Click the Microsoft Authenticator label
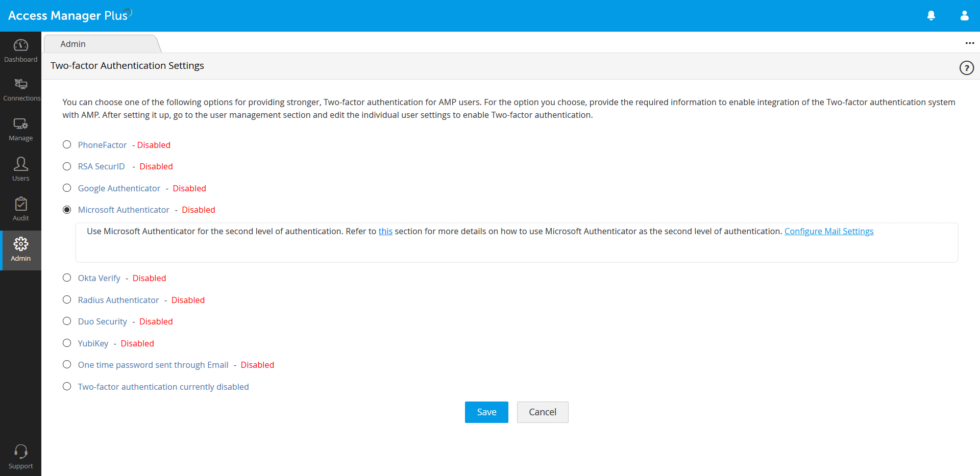This screenshot has height=476, width=980. coord(124,210)
